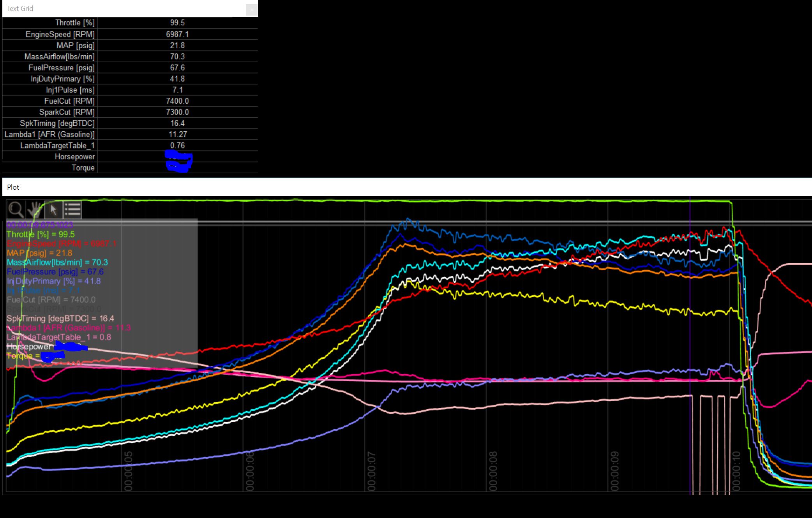This screenshot has width=812, height=518.
Task: Toggle the plot legend list icon
Action: coord(72,210)
